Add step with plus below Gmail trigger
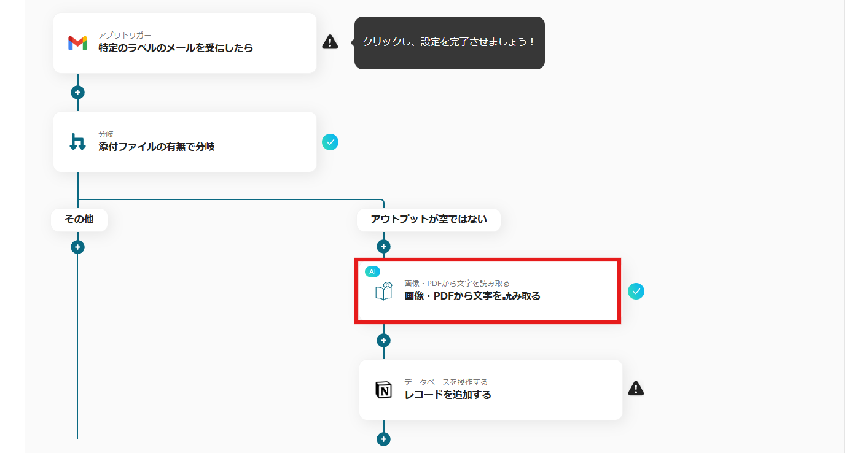 (x=77, y=93)
